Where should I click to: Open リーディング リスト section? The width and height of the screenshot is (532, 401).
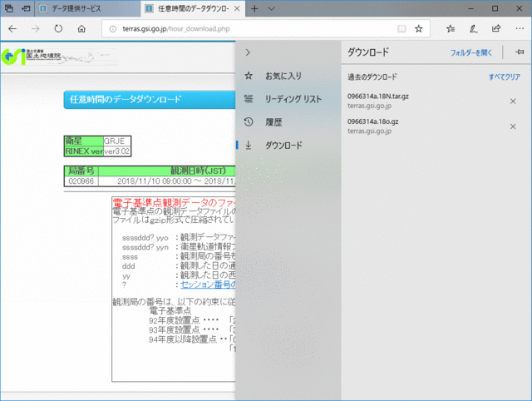(288, 99)
